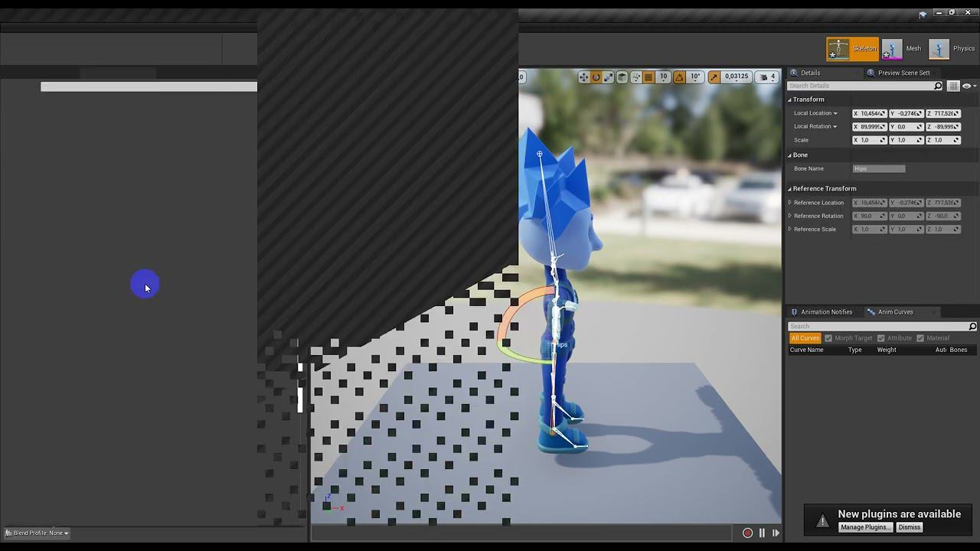Screen dimensions: 980x551
Task: Sort by Weight column header
Action: [887, 350]
